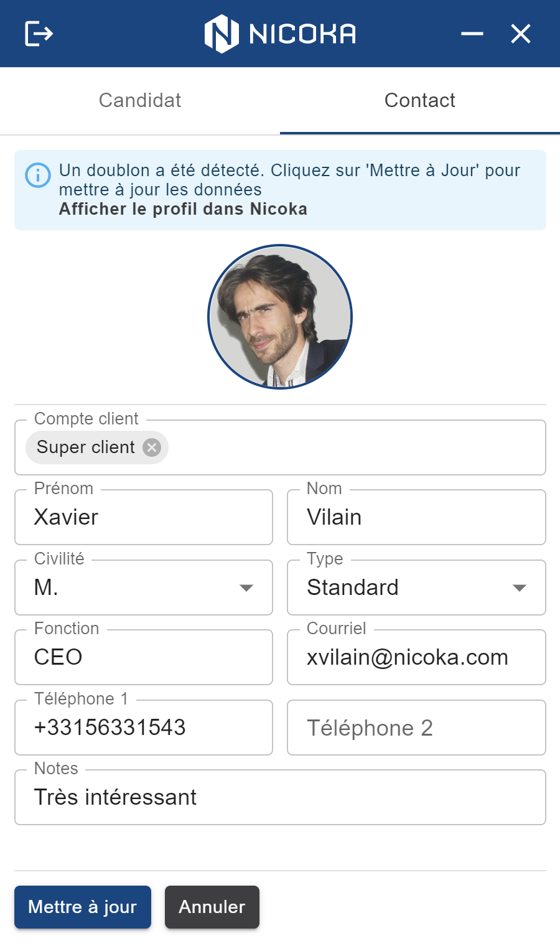Expand the Civilité dropdown arrow
Image resolution: width=560 pixels, height=946 pixels.
pyautogui.click(x=246, y=588)
